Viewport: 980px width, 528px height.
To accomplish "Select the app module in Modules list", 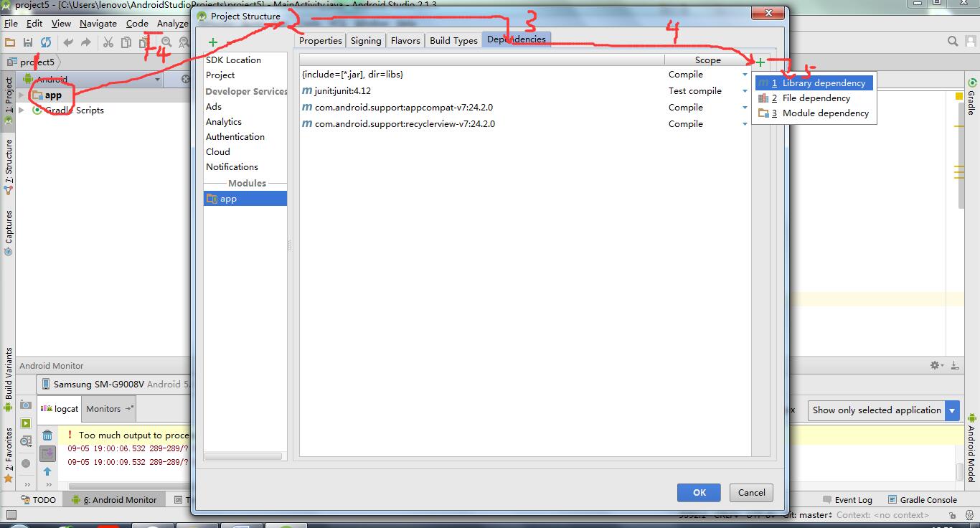I will [x=245, y=199].
